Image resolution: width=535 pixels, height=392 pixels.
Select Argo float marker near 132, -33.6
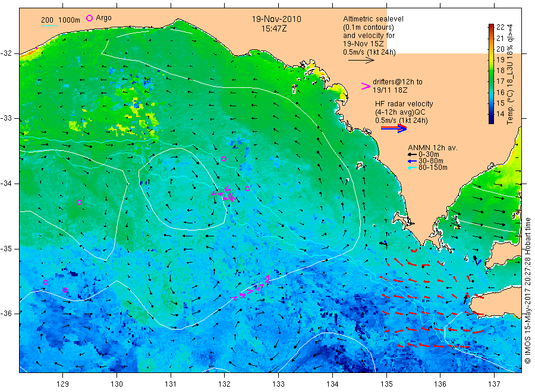pos(224,159)
